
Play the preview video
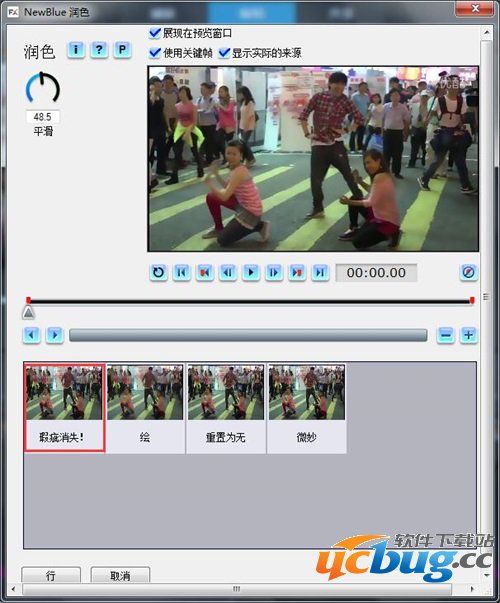pos(251,273)
